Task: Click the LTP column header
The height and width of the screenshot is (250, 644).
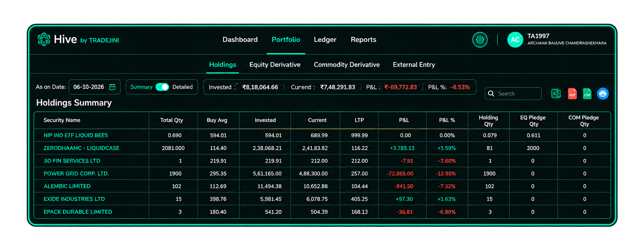Action: pyautogui.click(x=359, y=120)
